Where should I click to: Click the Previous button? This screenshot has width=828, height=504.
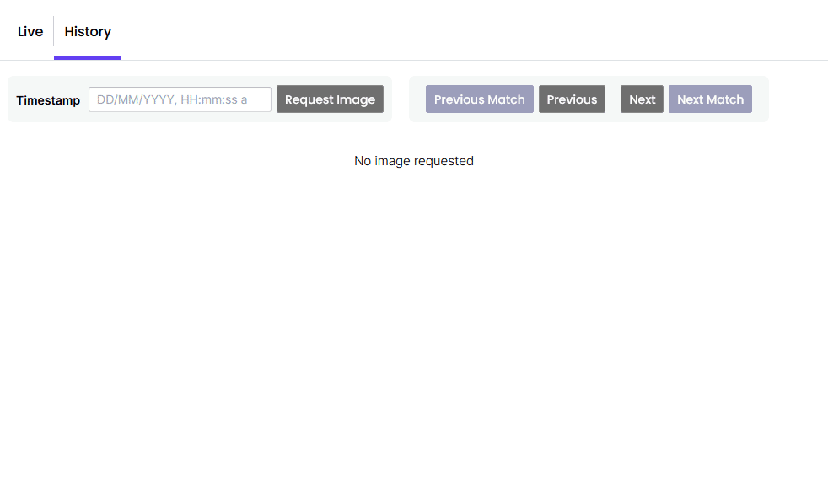coord(572,99)
